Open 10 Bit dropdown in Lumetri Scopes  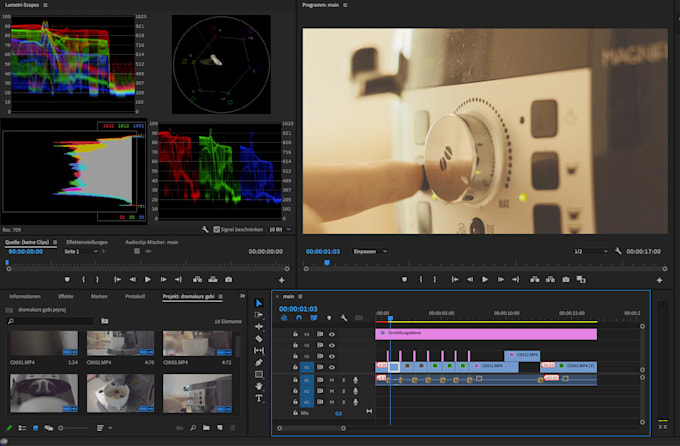click(x=280, y=230)
